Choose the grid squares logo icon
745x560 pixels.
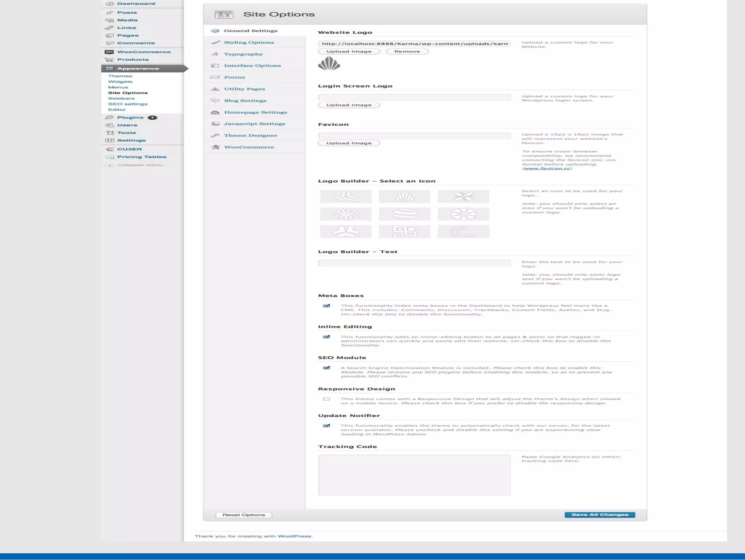click(x=405, y=231)
